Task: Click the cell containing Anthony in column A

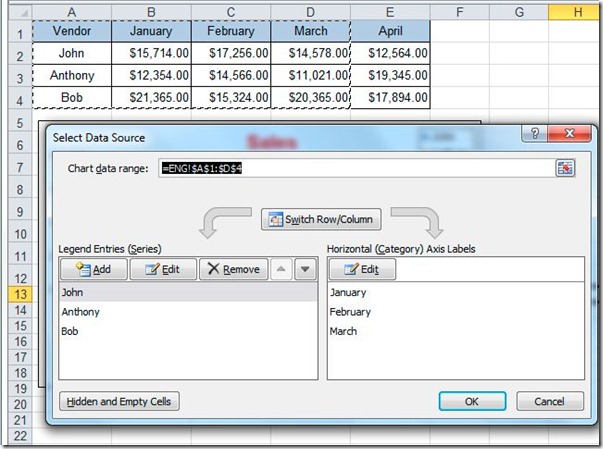Action: (72, 76)
